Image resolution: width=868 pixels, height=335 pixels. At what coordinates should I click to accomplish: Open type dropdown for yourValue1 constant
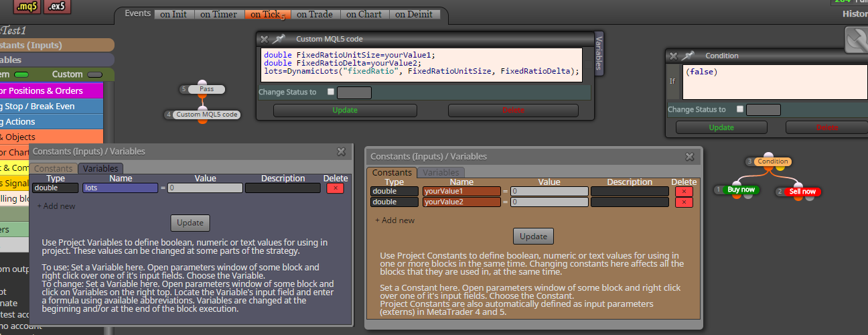tap(394, 192)
